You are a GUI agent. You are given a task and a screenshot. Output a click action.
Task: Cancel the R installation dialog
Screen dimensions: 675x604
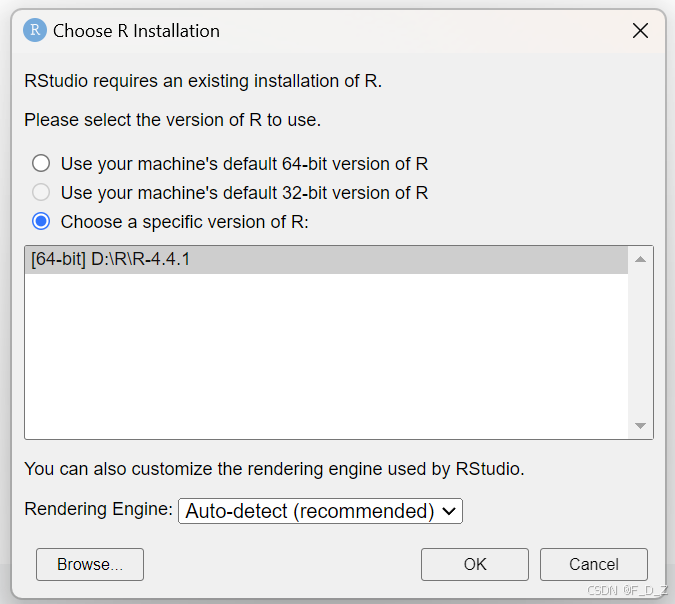pyautogui.click(x=594, y=564)
